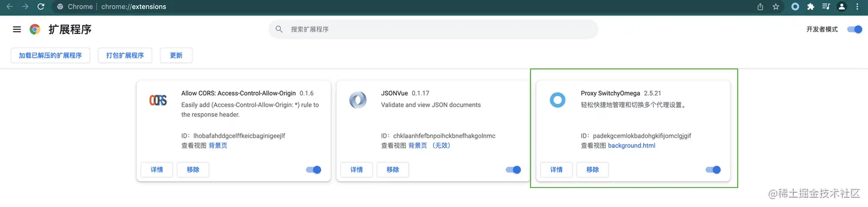
Task: Open the media control toolbar icon
Action: point(826,7)
